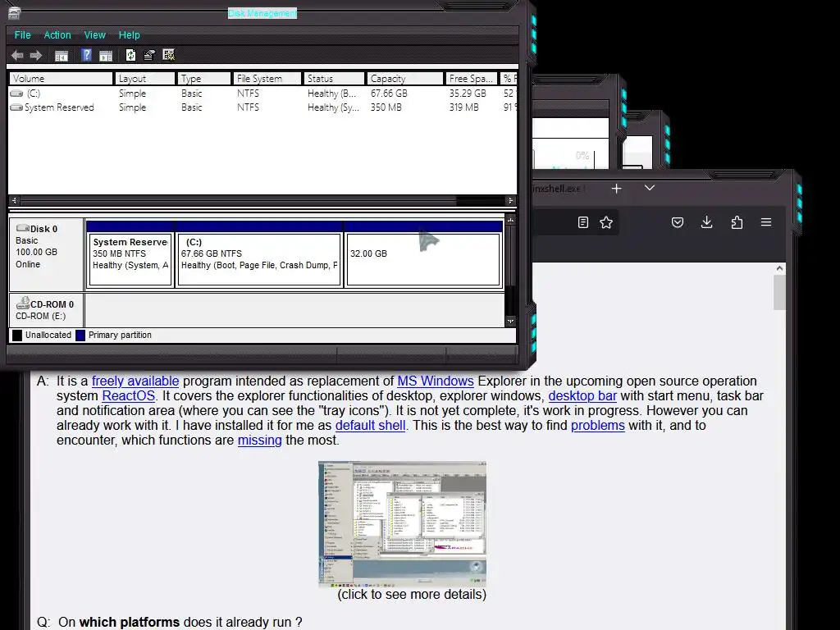Open the "missing" link

259,441
